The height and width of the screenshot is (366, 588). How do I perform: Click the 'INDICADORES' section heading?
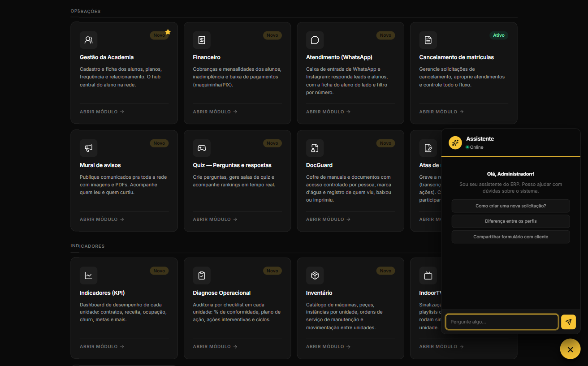pyautogui.click(x=87, y=246)
